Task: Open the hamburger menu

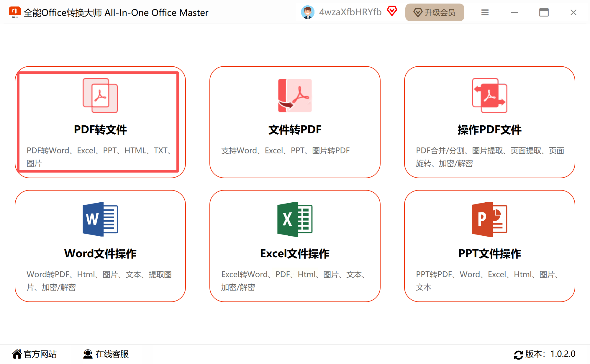Action: [x=485, y=12]
